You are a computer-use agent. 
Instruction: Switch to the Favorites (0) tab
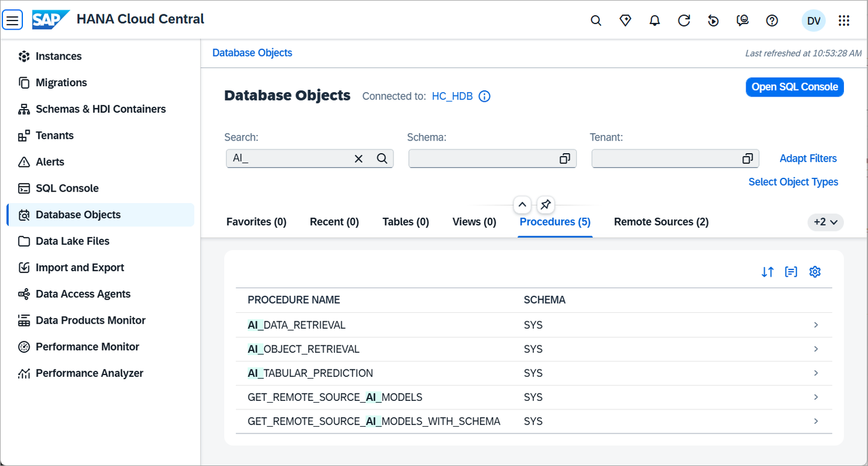pos(256,222)
